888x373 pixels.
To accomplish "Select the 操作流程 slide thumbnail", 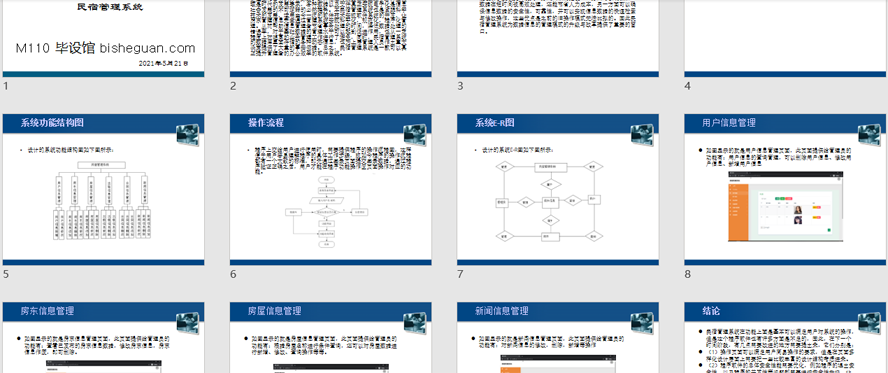I will (x=331, y=190).
